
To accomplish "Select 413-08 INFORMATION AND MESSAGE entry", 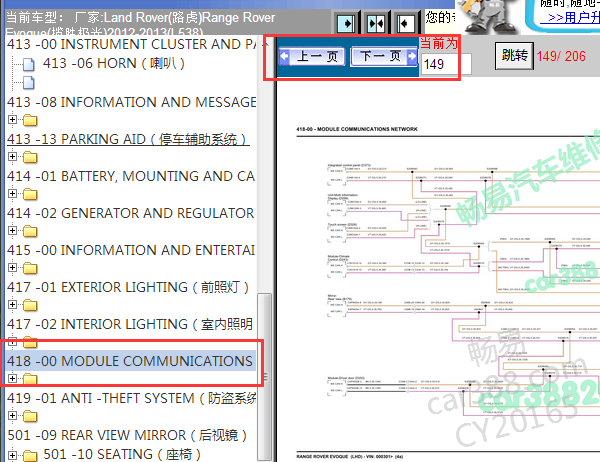I will (x=132, y=102).
